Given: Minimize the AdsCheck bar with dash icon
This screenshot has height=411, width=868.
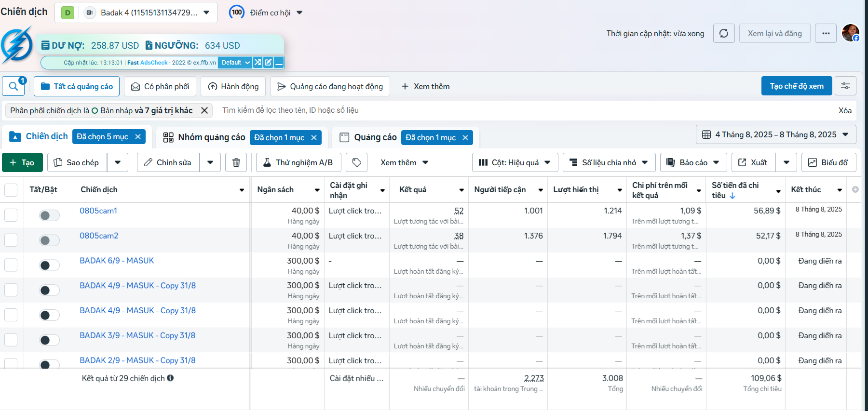Looking at the screenshot, I should click(x=279, y=62).
